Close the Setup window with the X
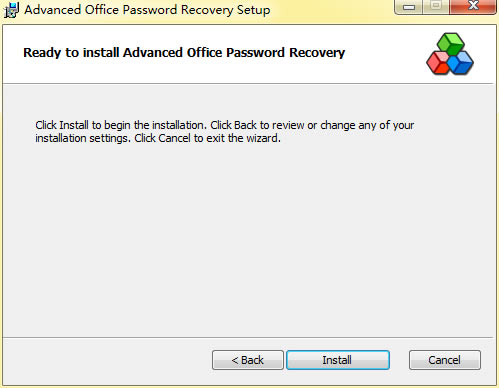The image size is (499, 388). (x=473, y=6)
